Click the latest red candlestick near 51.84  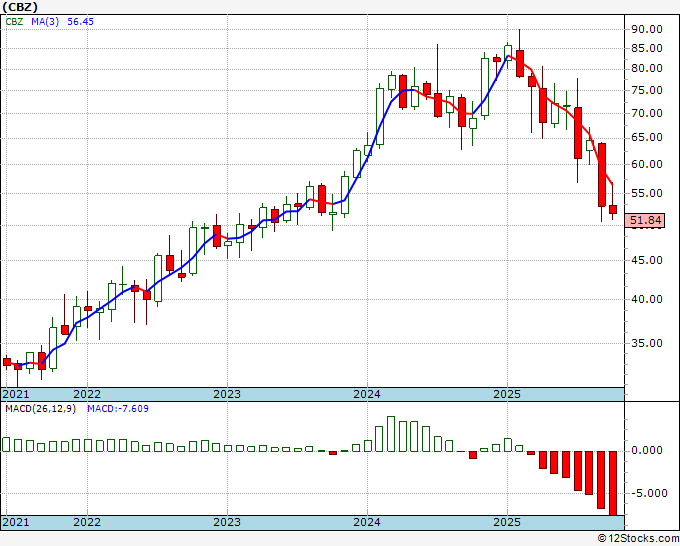613,209
